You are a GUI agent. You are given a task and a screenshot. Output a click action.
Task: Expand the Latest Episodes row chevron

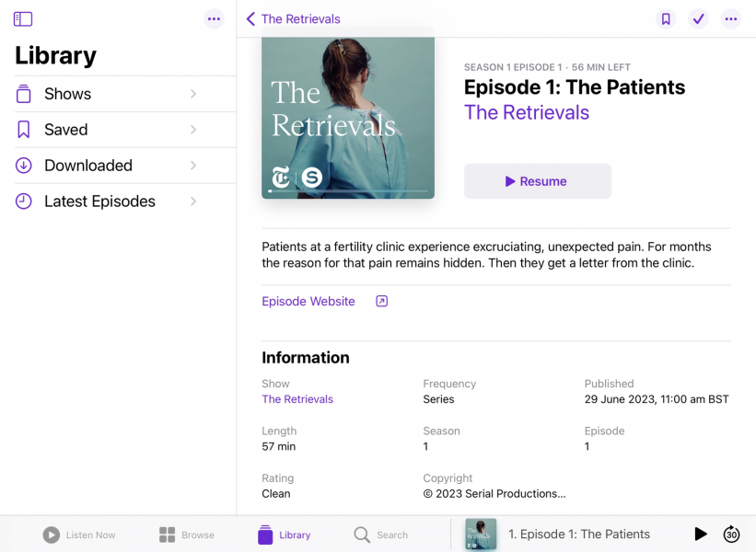pyautogui.click(x=193, y=201)
